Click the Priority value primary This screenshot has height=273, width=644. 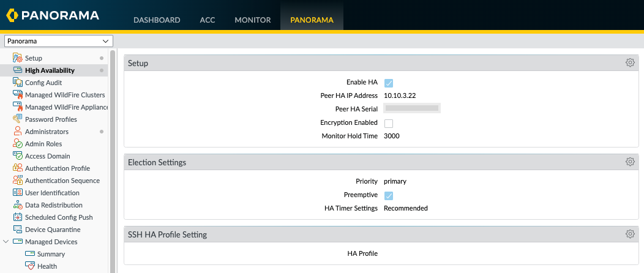[x=395, y=181]
